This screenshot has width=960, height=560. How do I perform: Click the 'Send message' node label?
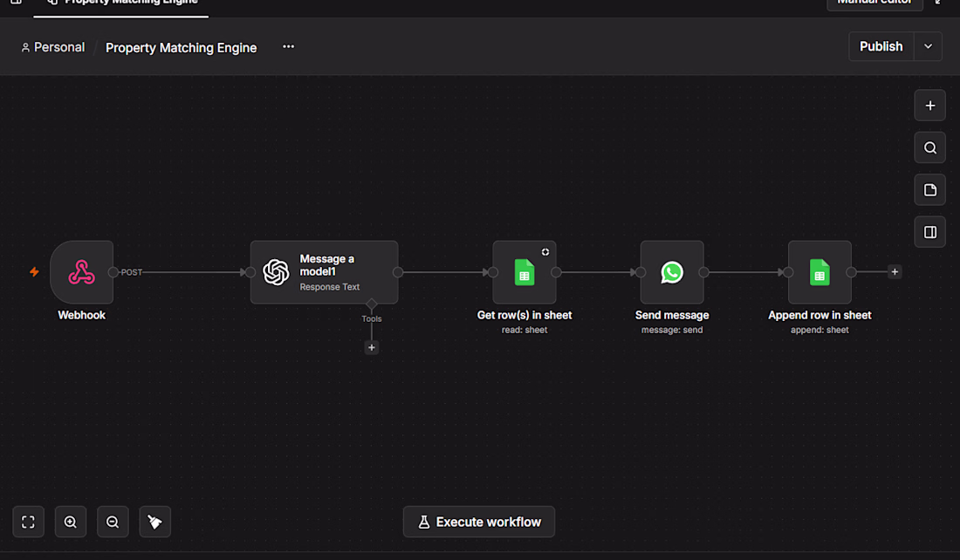pos(672,315)
